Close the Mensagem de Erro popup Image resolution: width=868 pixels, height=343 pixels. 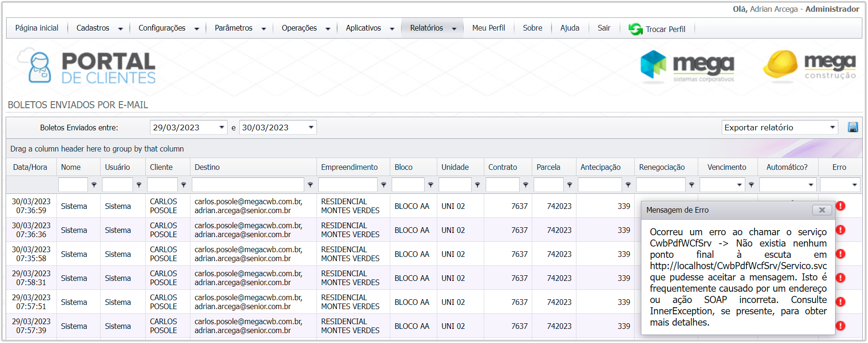point(822,210)
